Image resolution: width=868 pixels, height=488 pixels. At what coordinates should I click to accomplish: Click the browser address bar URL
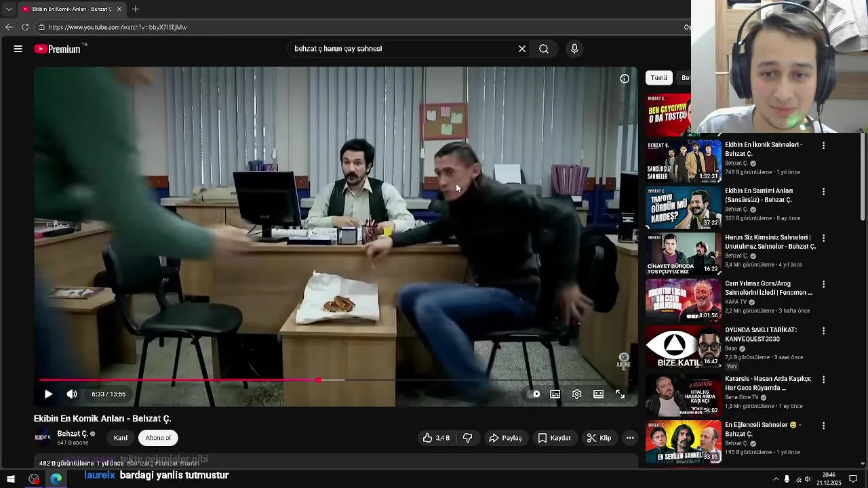(x=118, y=27)
